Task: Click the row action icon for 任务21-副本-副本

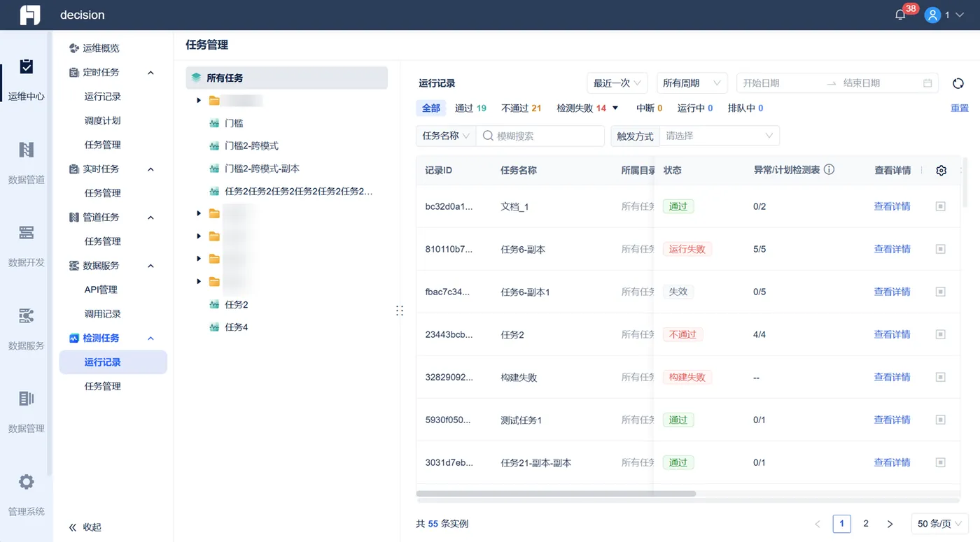Action: click(x=941, y=462)
